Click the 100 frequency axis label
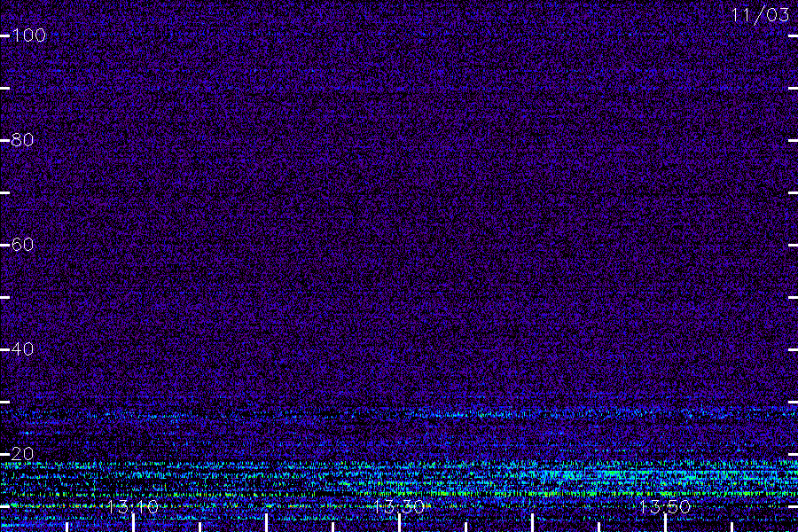This screenshot has width=798, height=532. [x=28, y=35]
